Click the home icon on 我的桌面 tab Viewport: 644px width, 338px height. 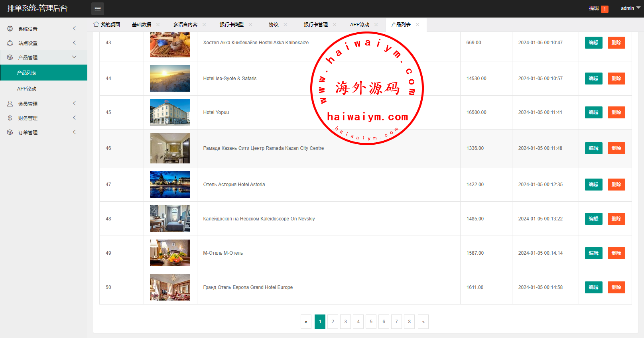coord(96,24)
